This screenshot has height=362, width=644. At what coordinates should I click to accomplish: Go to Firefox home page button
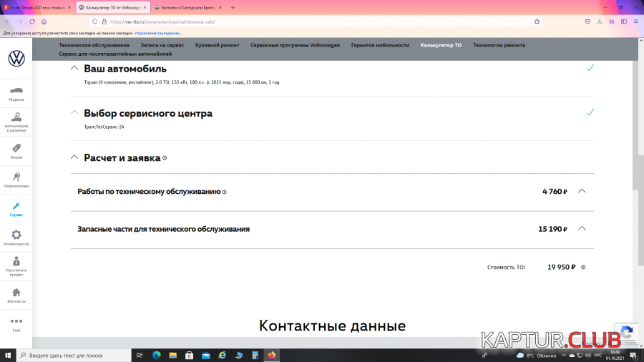(x=44, y=21)
